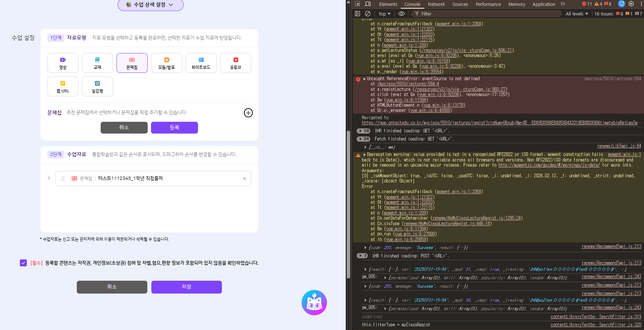644x330 pixels.
Task: Uncheck the 필수 copyright confirmation checkbox
Action: tap(24, 263)
